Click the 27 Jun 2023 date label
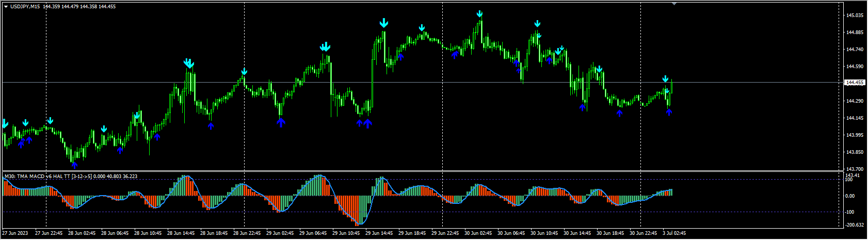868x240 pixels. pyautogui.click(x=14, y=233)
